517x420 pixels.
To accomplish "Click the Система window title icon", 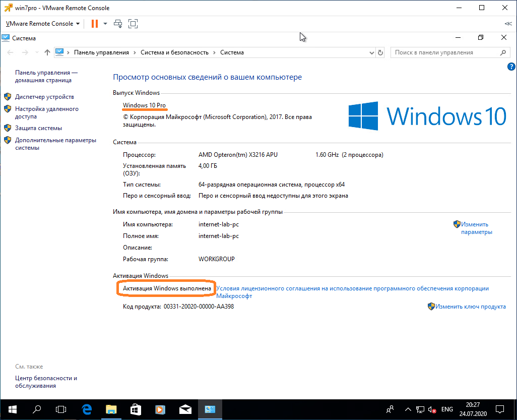I will [x=6, y=38].
